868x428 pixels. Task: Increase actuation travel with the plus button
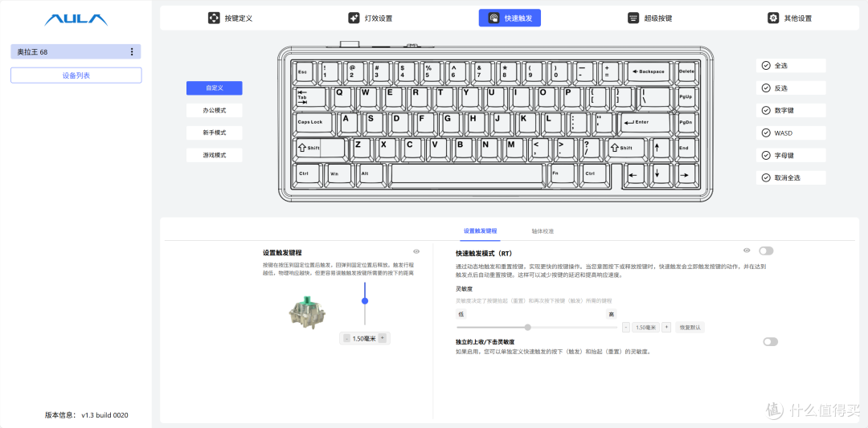point(382,338)
